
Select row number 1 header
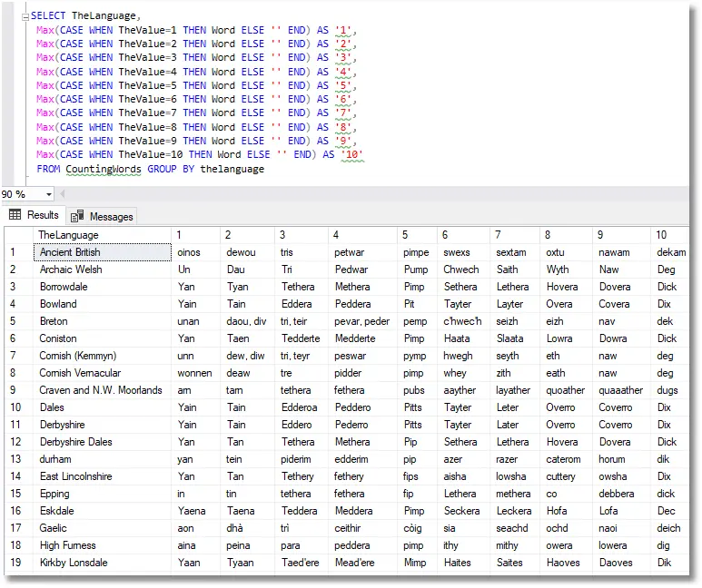[x=15, y=252]
